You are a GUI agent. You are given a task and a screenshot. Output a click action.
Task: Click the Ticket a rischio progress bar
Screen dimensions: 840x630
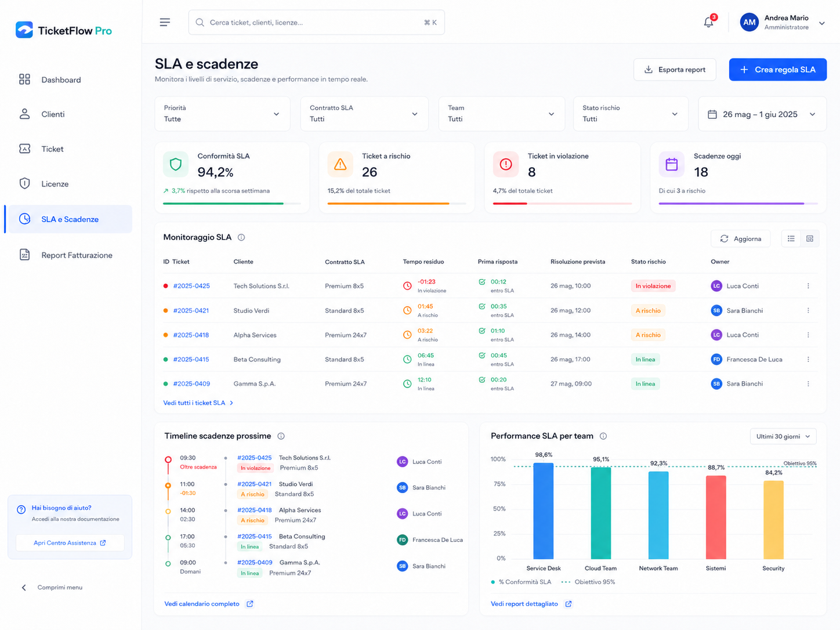click(x=397, y=204)
